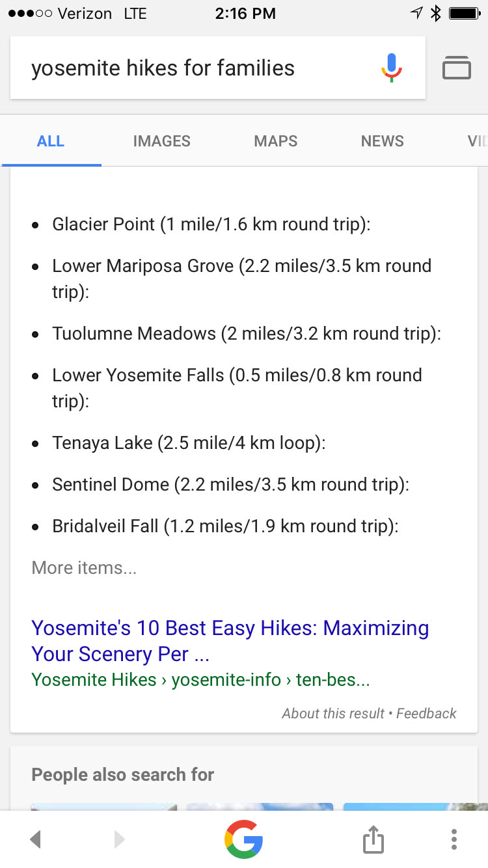Switch to the Images tab
This screenshot has width=488, height=868.
coord(161,141)
